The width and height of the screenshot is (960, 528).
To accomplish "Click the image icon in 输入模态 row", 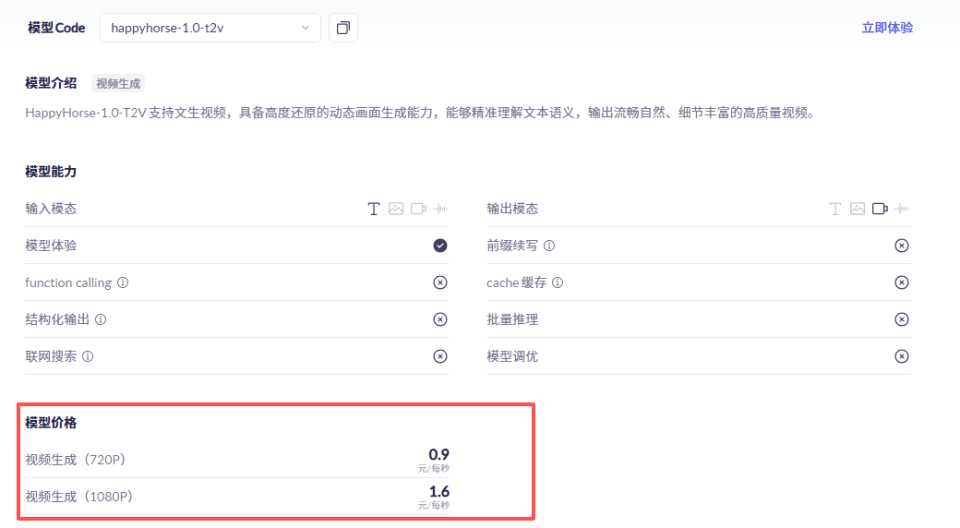I will (396, 209).
